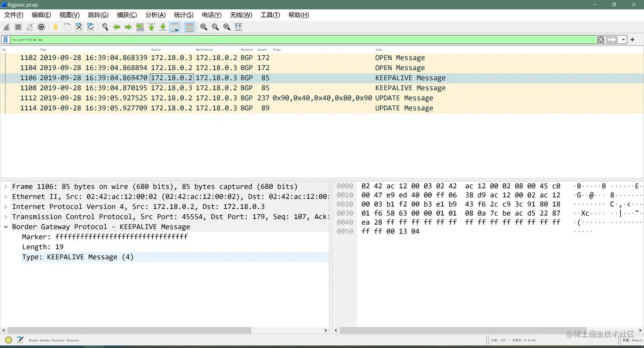The width and height of the screenshot is (644, 348).
Task: Select the Length: 19 field
Action: pyautogui.click(x=175, y=247)
